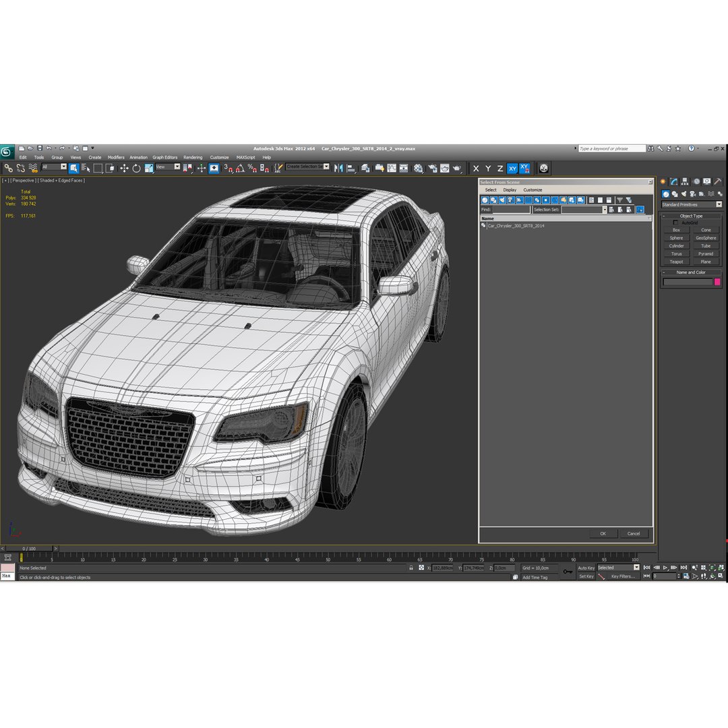Image resolution: width=728 pixels, height=728 pixels.
Task: Open the MAXScript menu
Action: click(245, 157)
